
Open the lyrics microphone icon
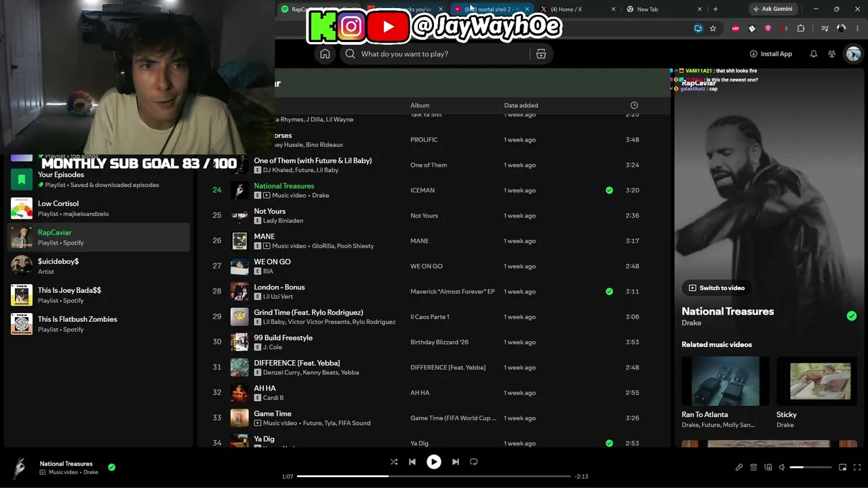click(x=739, y=467)
